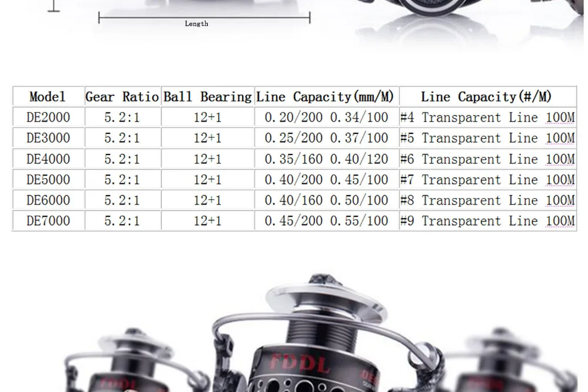Click the 0.40/200 0.45/100 capacity cell
This screenshot has height=392, width=588.
[x=326, y=179]
